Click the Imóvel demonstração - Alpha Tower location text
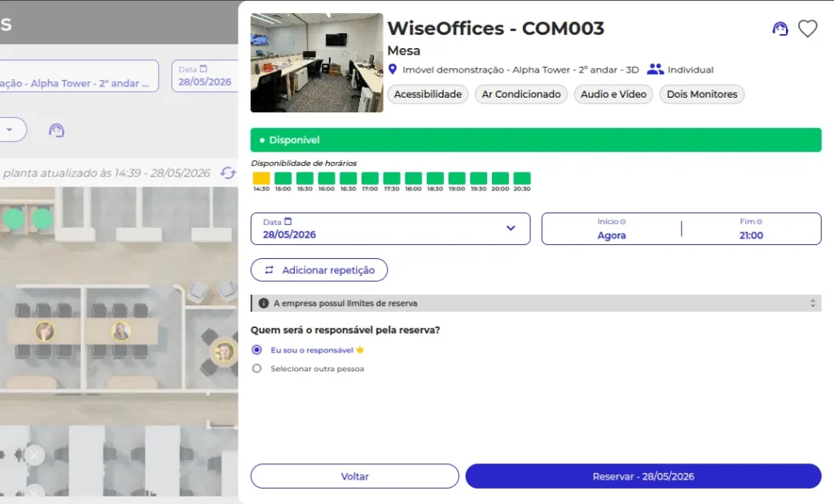 click(520, 70)
